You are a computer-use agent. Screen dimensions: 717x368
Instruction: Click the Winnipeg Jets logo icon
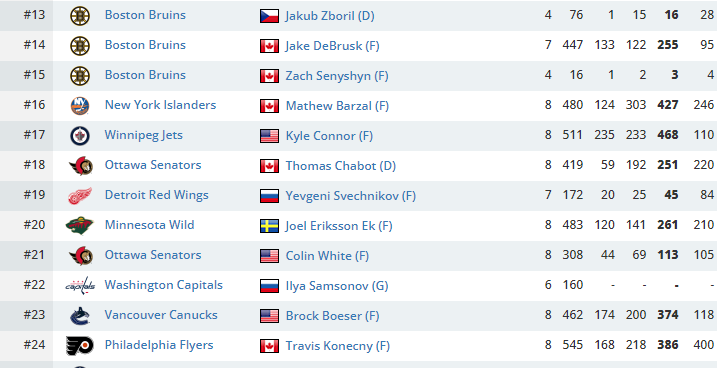click(80, 136)
